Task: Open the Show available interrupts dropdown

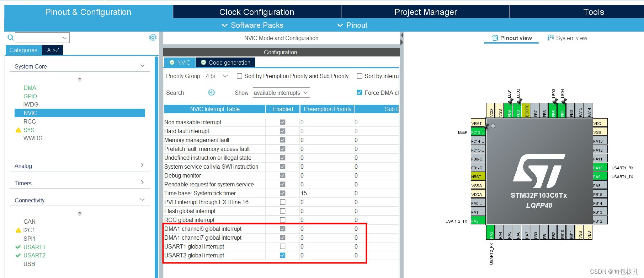Action: coord(281,93)
